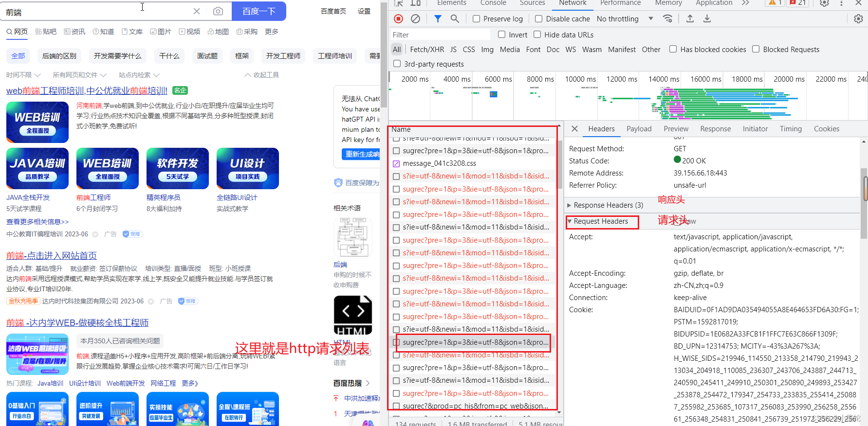The height and width of the screenshot is (426, 868).
Task: Filter requests by CSS type
Action: pyautogui.click(x=469, y=49)
